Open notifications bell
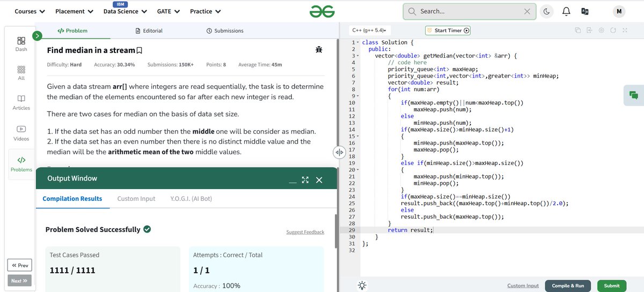This screenshot has height=292, width=644. 566,11
